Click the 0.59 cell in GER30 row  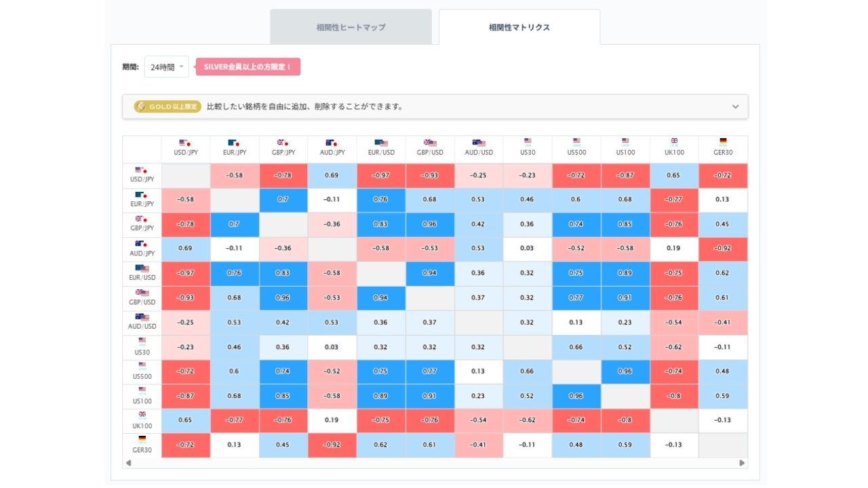coord(625,445)
